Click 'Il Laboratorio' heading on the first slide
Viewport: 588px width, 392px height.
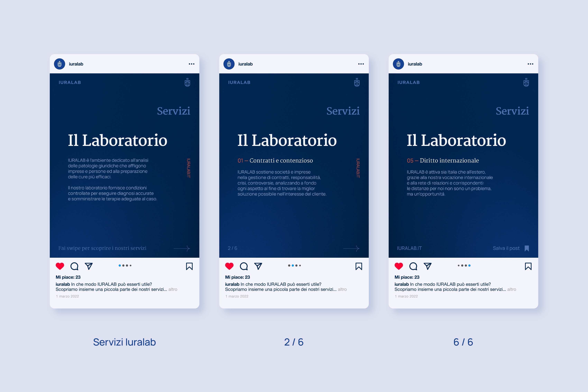(118, 140)
